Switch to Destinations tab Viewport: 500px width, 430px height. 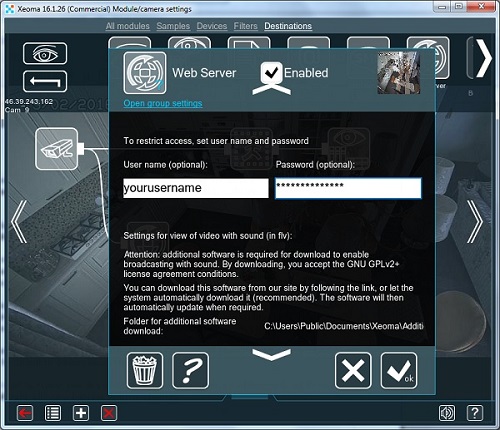point(288,26)
